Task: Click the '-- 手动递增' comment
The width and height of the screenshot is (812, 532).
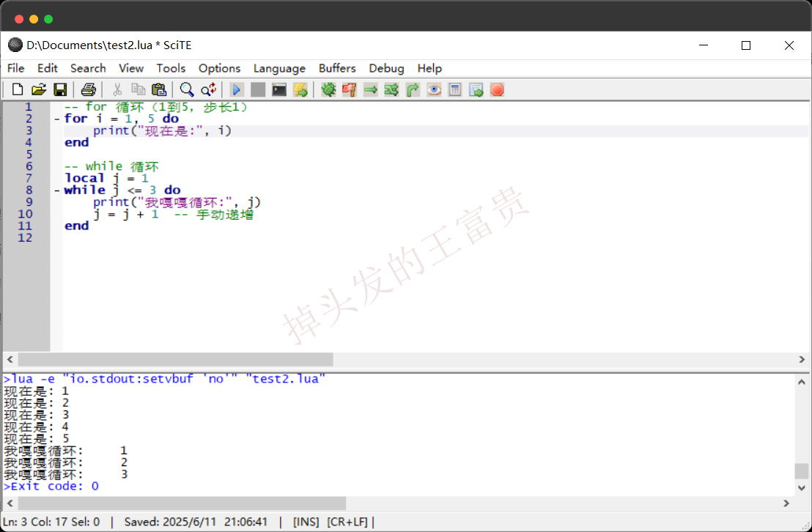Action: point(214,214)
